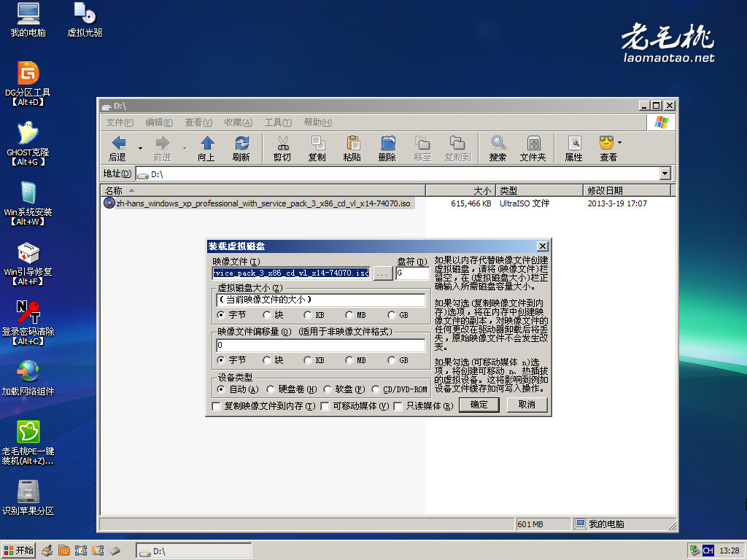Image resolution: width=747 pixels, height=560 pixels.
Task: Enable 复制映像文件到内存 checkbox
Action: click(216, 406)
